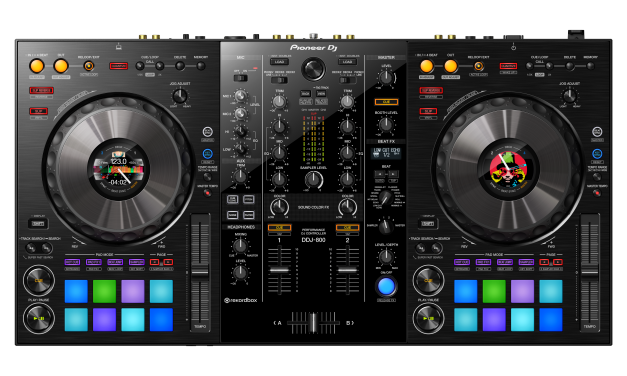Adjust Sampler Level knob

coord(314,180)
